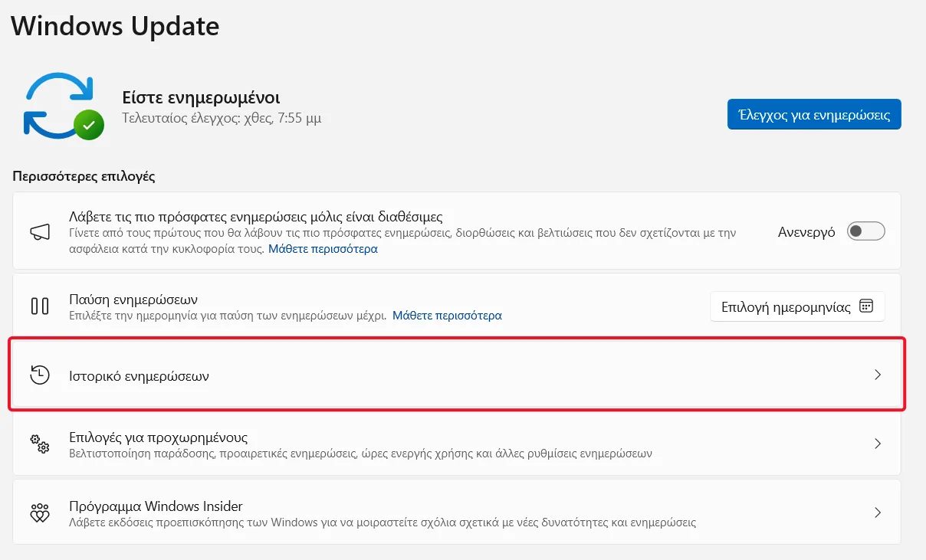Screen dimensions: 926x560
Task: Click the Έλεγχος για ενημερώσεις button
Action: click(814, 114)
